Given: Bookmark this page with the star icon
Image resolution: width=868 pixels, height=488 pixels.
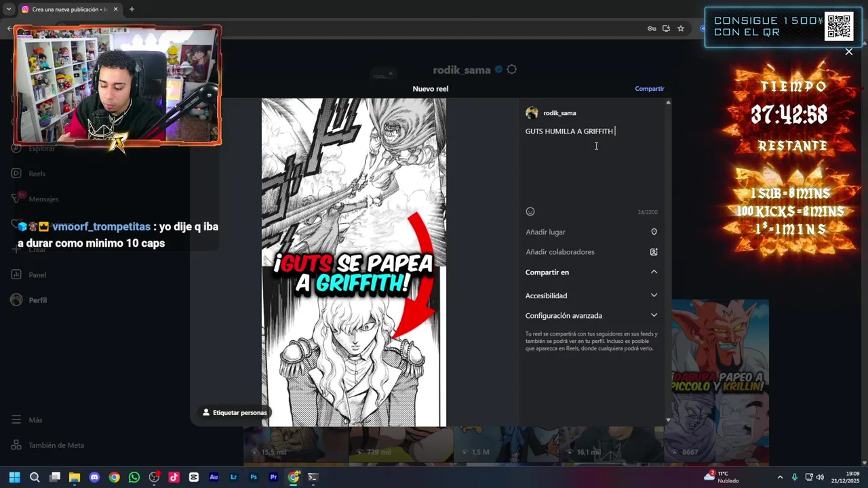Looking at the screenshot, I should coord(681,28).
